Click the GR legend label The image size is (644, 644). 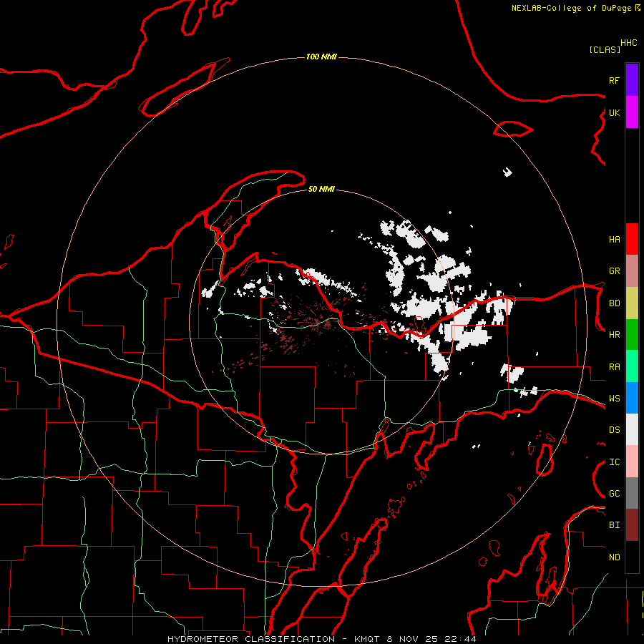click(614, 270)
